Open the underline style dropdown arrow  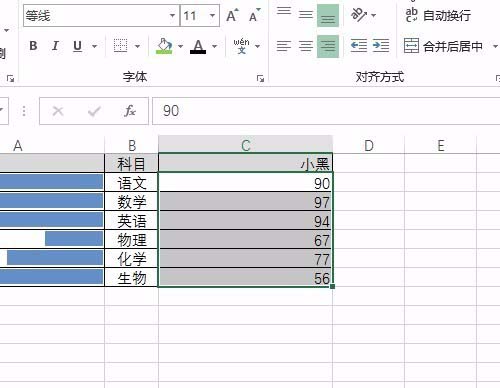(x=94, y=46)
